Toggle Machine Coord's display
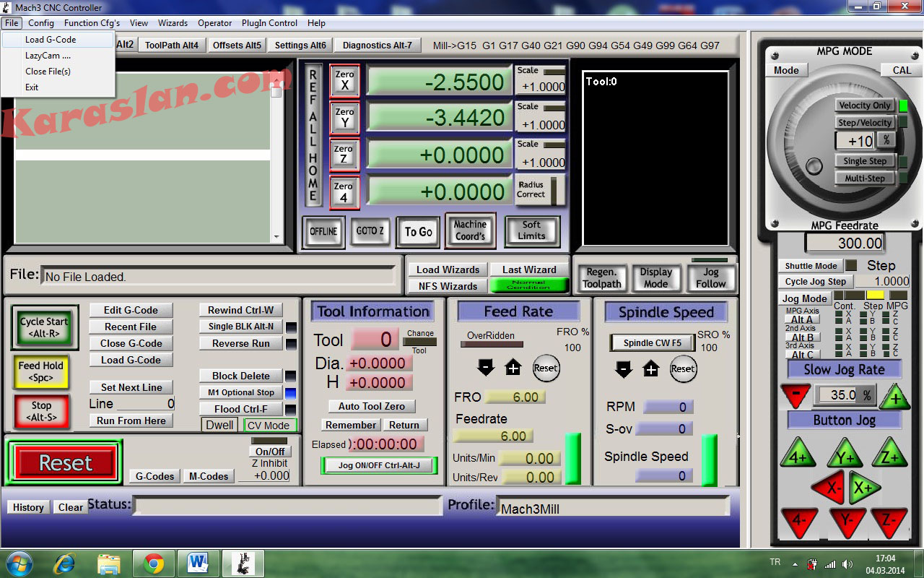This screenshot has width=924, height=578. [470, 230]
